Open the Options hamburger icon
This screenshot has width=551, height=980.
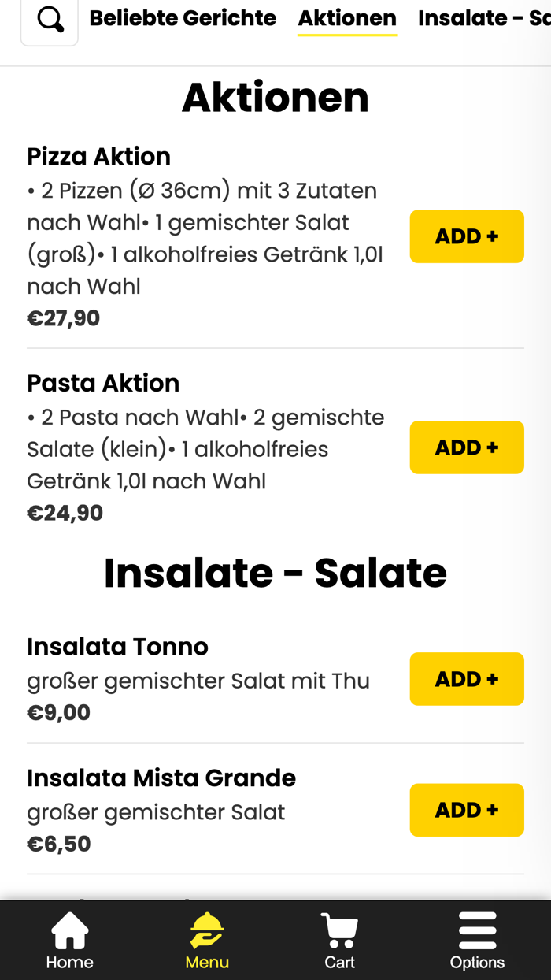pyautogui.click(x=477, y=930)
